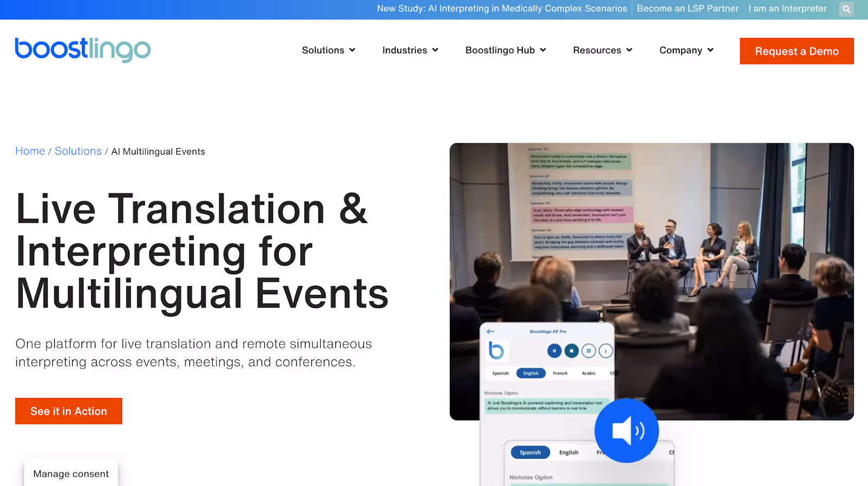Image resolution: width=868 pixels, height=486 pixels.
Task: Expand the Boostlingo Hub chevron
Action: [x=542, y=50]
